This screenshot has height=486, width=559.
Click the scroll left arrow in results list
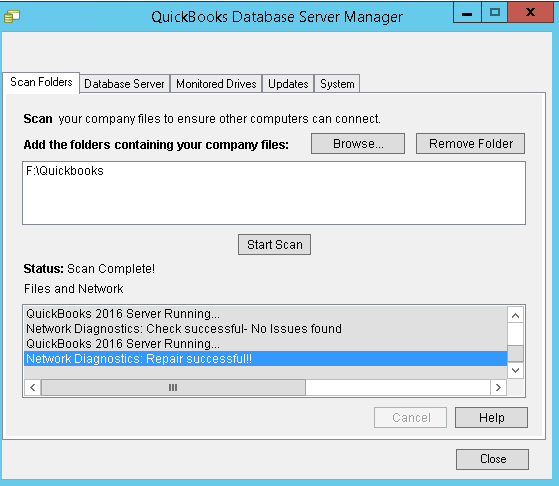tap(33, 387)
